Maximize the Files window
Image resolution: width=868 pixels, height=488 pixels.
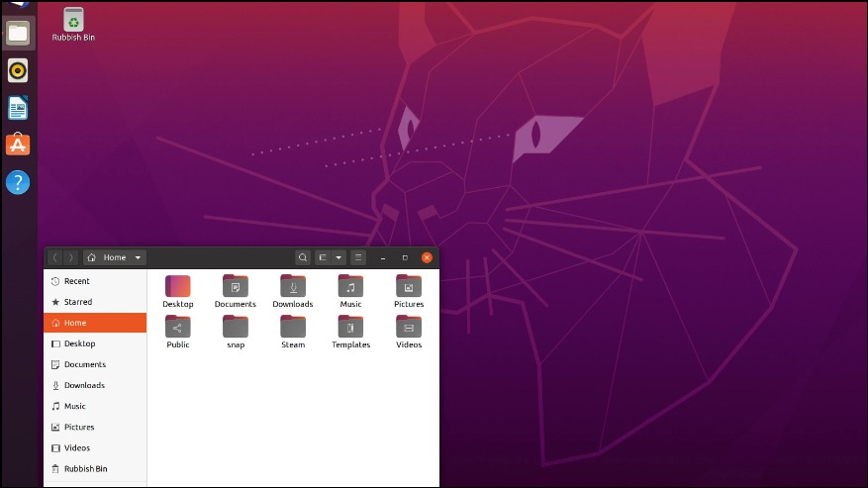[x=405, y=257]
